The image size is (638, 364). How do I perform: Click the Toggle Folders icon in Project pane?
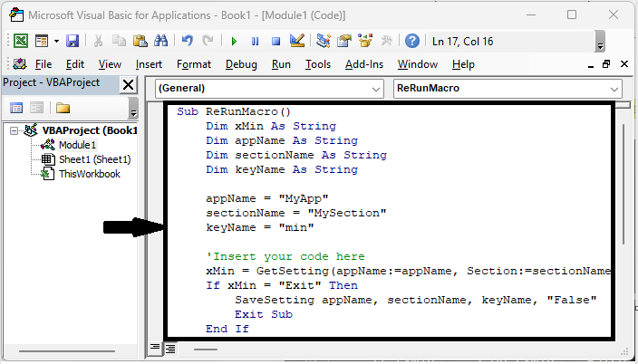coord(63,108)
